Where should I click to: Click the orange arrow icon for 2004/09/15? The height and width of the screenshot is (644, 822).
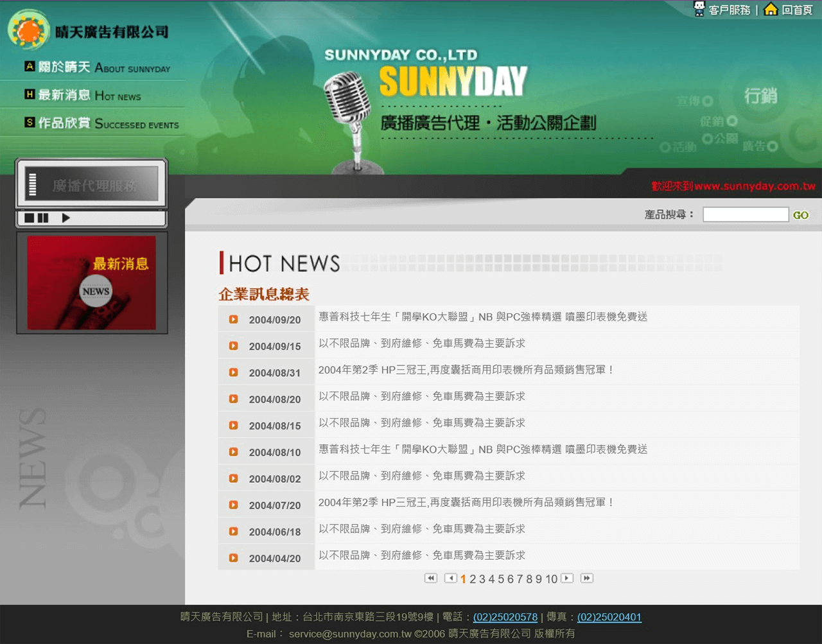(x=234, y=345)
